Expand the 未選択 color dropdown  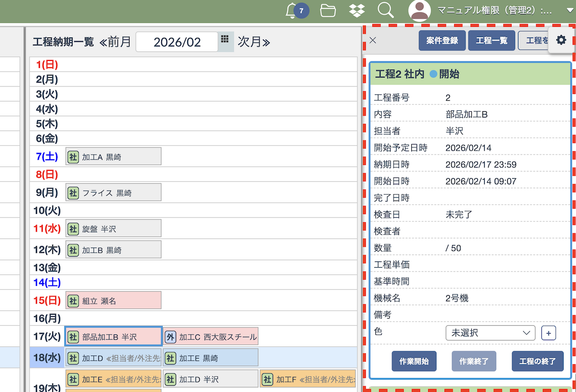coord(490,333)
